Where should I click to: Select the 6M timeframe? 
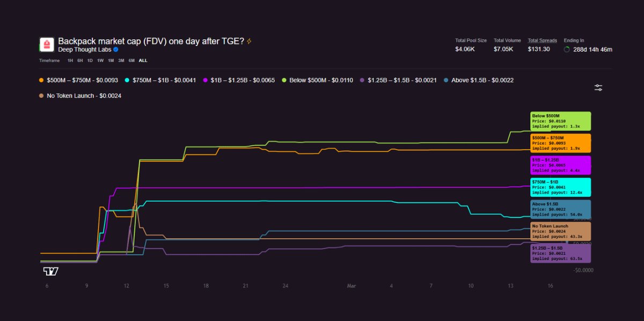pos(131,61)
